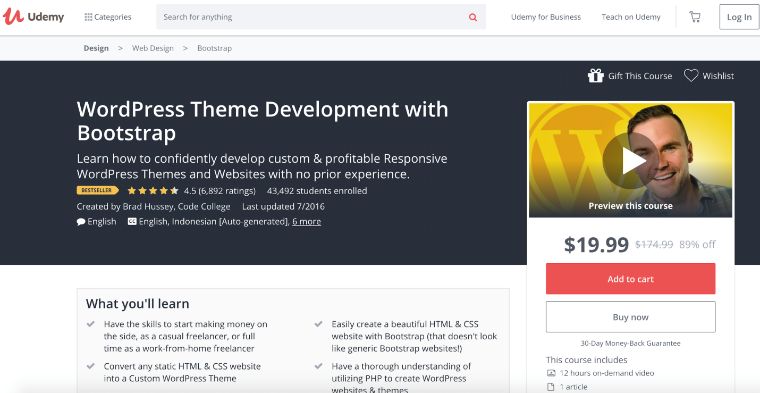Click the Buy now button
760x393 pixels.
tap(630, 317)
